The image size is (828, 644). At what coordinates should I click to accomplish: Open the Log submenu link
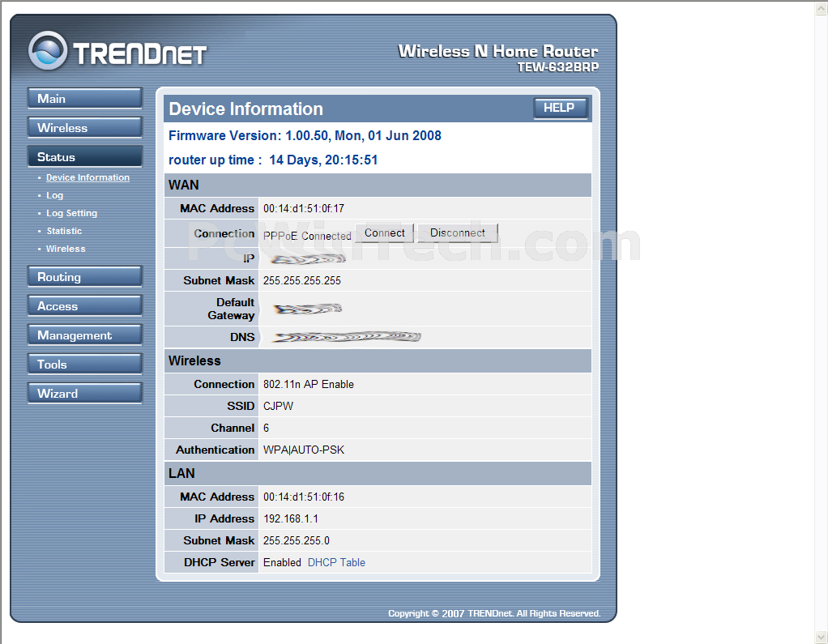(54, 195)
